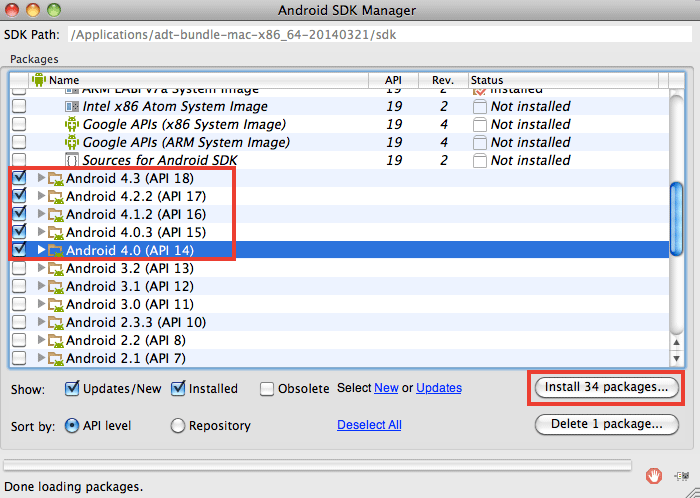Click the Android 3.1 folder icon

(x=56, y=287)
